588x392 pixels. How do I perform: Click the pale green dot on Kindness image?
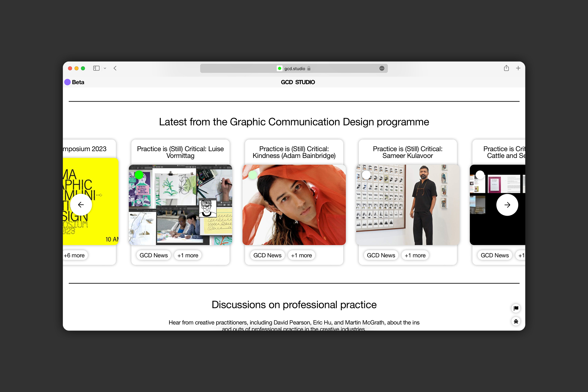[253, 175]
